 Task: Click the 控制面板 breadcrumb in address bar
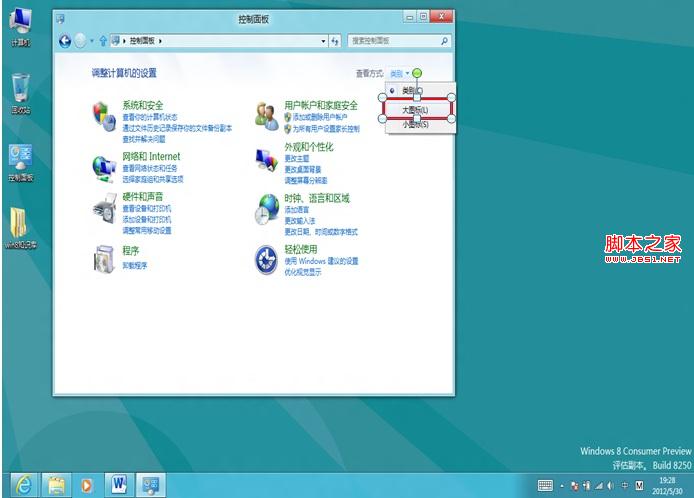[x=142, y=41]
